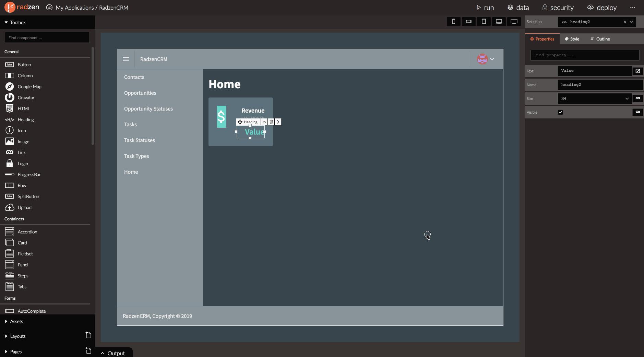
Task: Click the hamburger menu icon beside RadzenCRM
Action: (126, 59)
